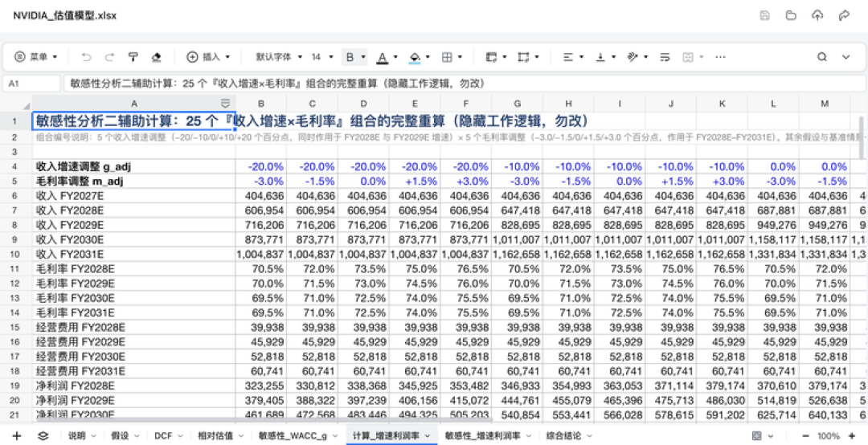
Task: Select cell 净利润 FY2028E
Action: coord(134,386)
